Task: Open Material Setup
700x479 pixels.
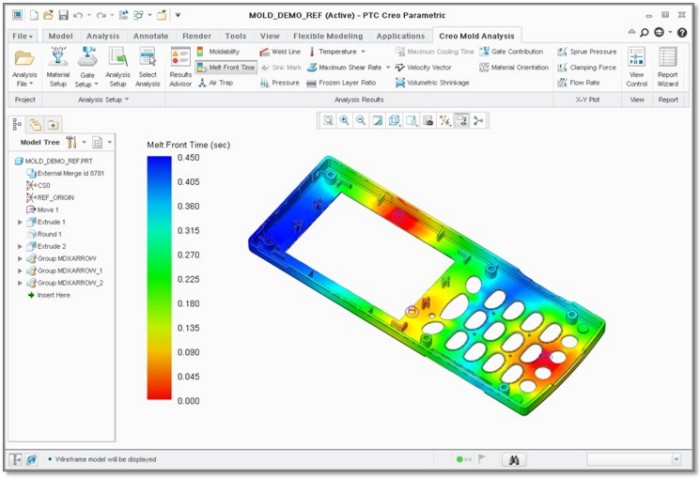Action: pos(58,67)
